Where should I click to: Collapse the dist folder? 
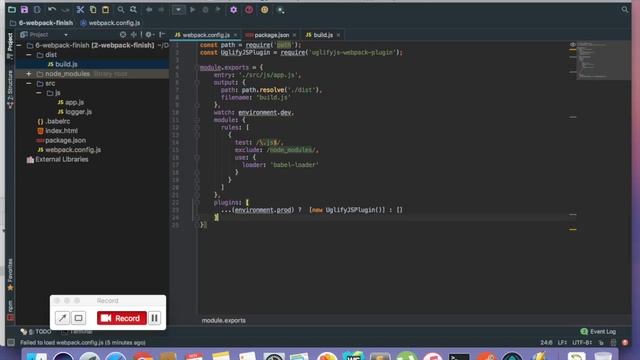(29, 55)
